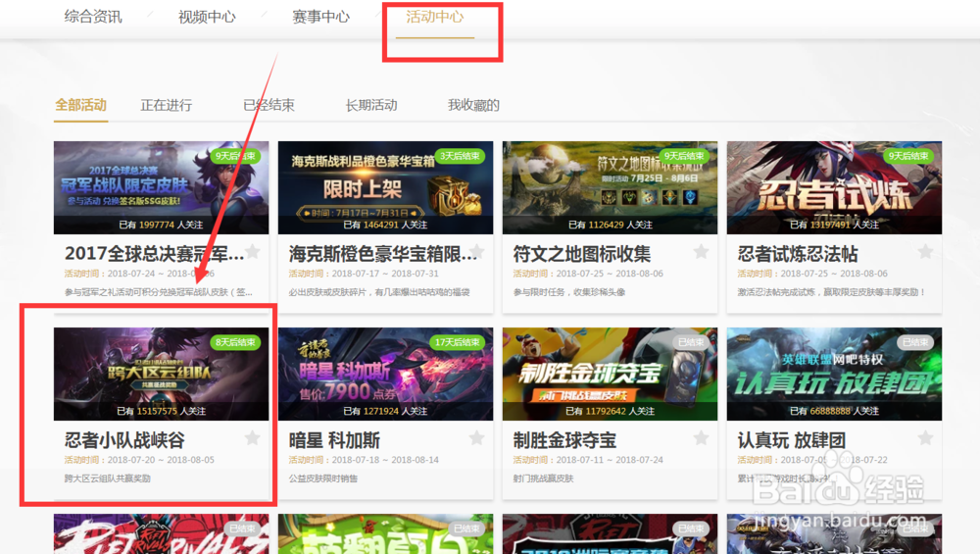The height and width of the screenshot is (554, 980).
Task: Select the 活动中心 tab
Action: click(435, 17)
